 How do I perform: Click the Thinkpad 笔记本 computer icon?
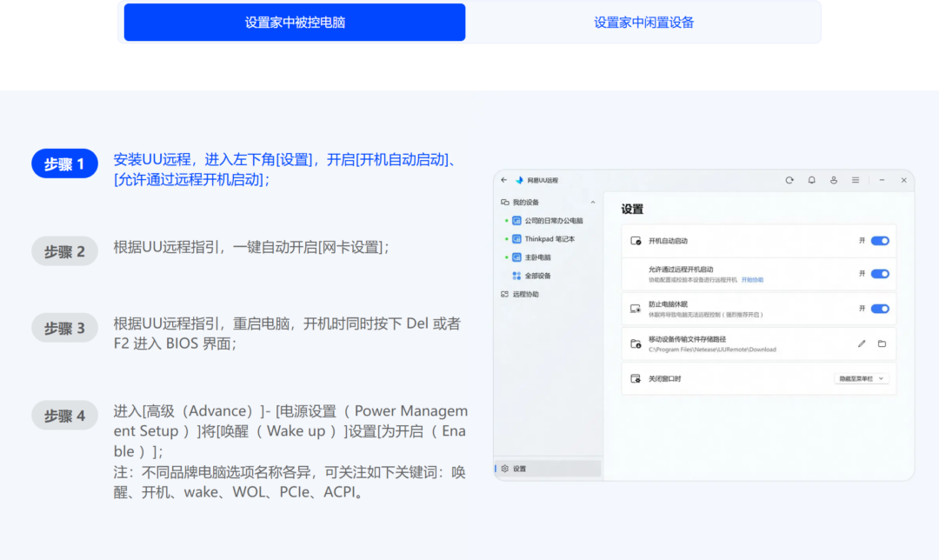[516, 239]
